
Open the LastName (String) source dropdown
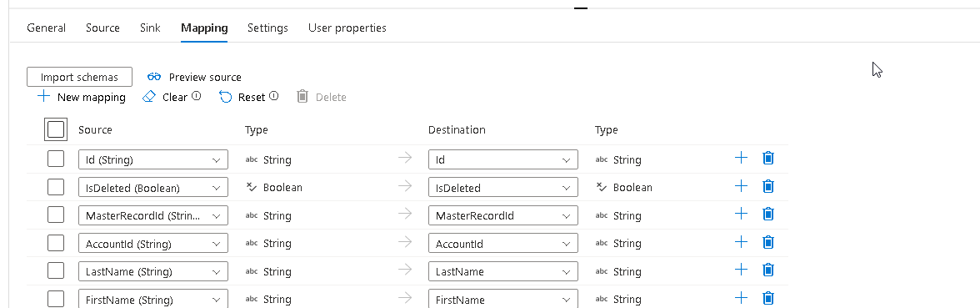click(x=153, y=272)
